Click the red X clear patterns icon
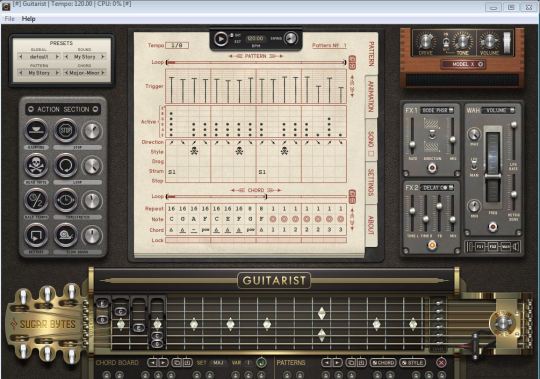This screenshot has width=540, height=379. click(441, 362)
